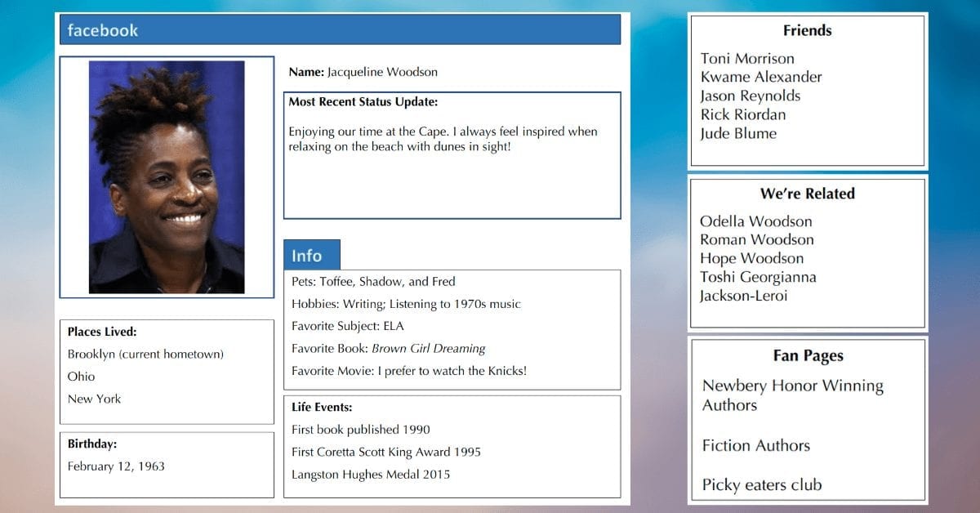The width and height of the screenshot is (980, 513).
Task: Open Rick Riordan's profile link
Action: tap(743, 114)
